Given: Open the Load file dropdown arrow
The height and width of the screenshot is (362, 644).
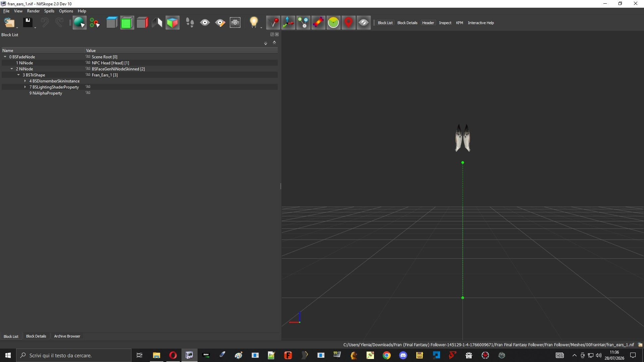Looking at the screenshot, I should tap(17, 27).
